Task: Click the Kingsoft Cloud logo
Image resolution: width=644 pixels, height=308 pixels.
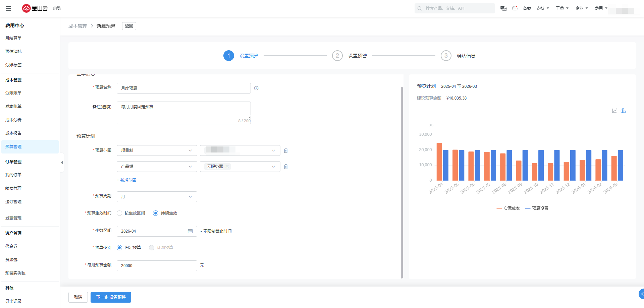Action: point(35,8)
